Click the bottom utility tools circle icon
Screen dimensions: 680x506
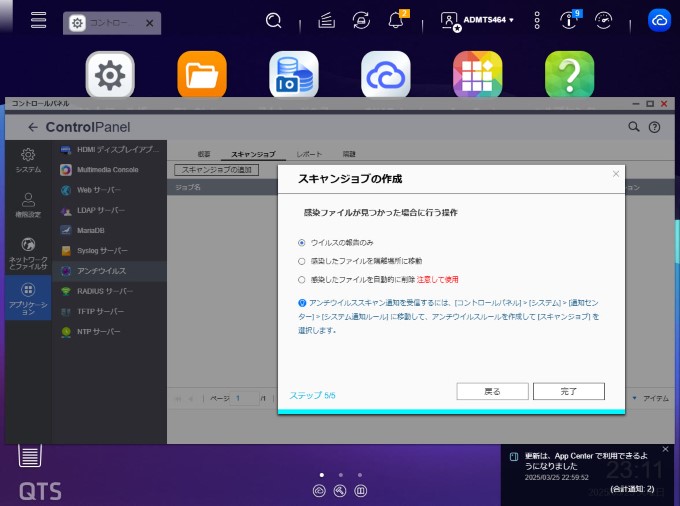(x=340, y=491)
